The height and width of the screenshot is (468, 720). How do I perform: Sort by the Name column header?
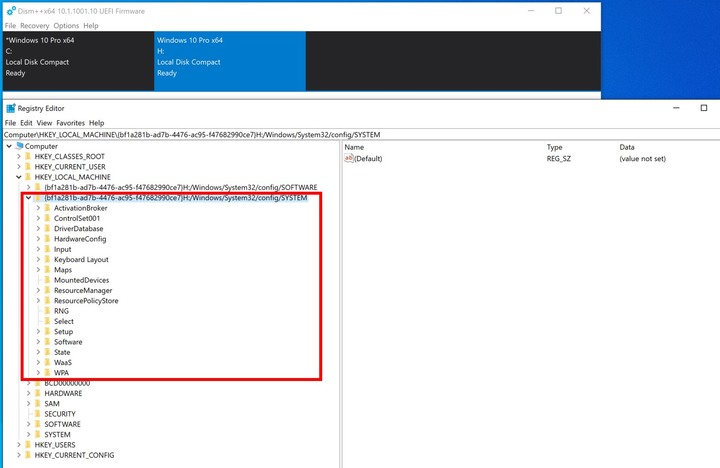pyautogui.click(x=354, y=147)
